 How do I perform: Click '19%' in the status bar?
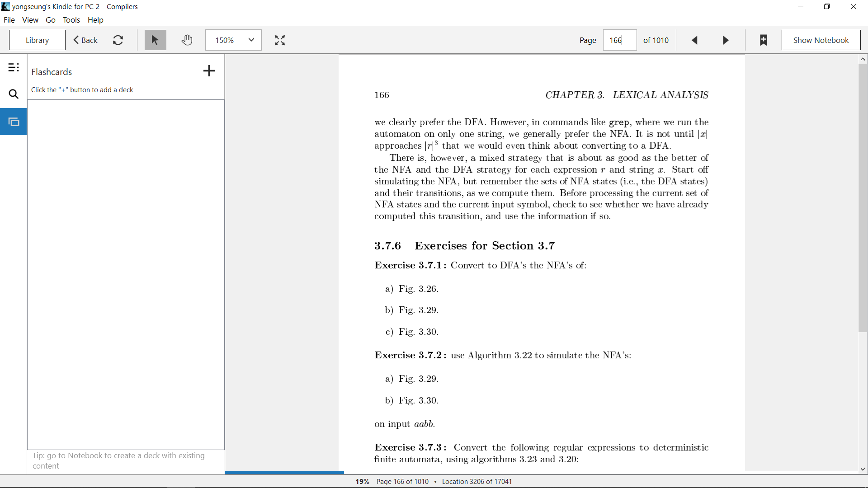pyautogui.click(x=362, y=482)
